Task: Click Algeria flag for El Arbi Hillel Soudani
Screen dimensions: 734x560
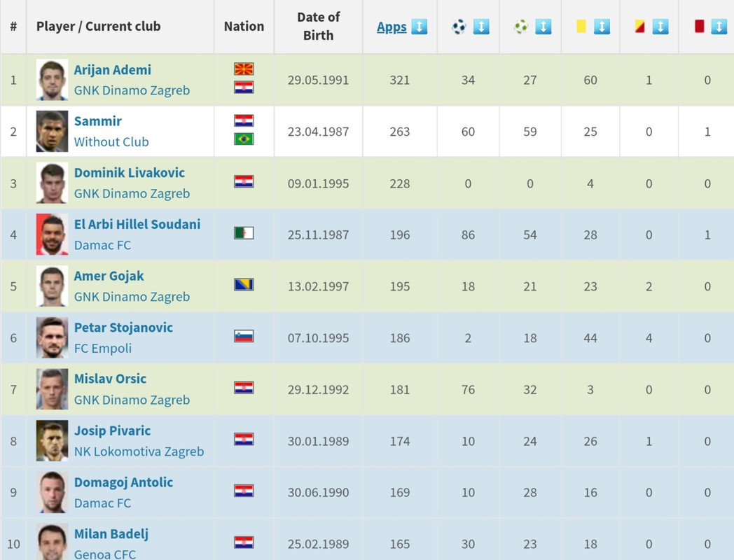Action: (244, 233)
